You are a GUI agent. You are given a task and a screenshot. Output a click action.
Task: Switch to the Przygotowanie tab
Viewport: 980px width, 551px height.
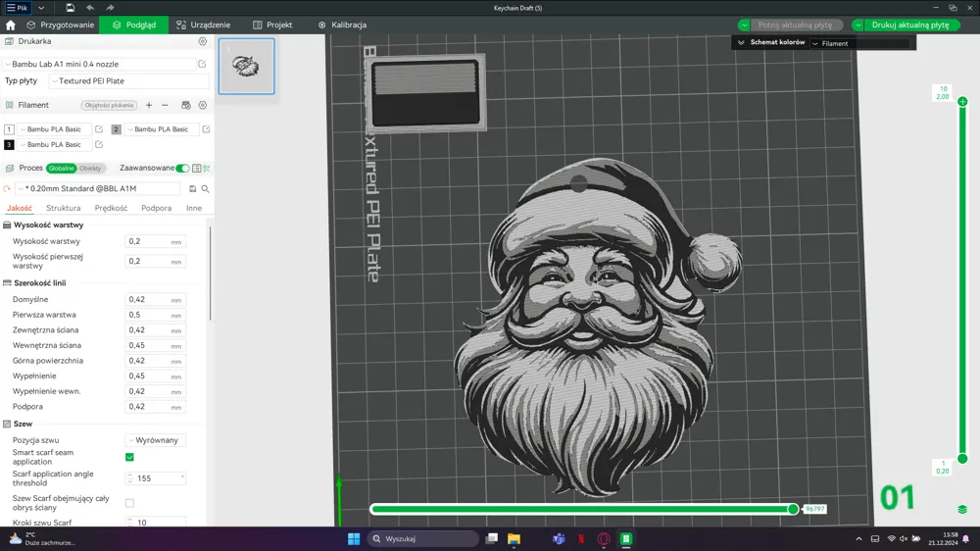point(60,25)
